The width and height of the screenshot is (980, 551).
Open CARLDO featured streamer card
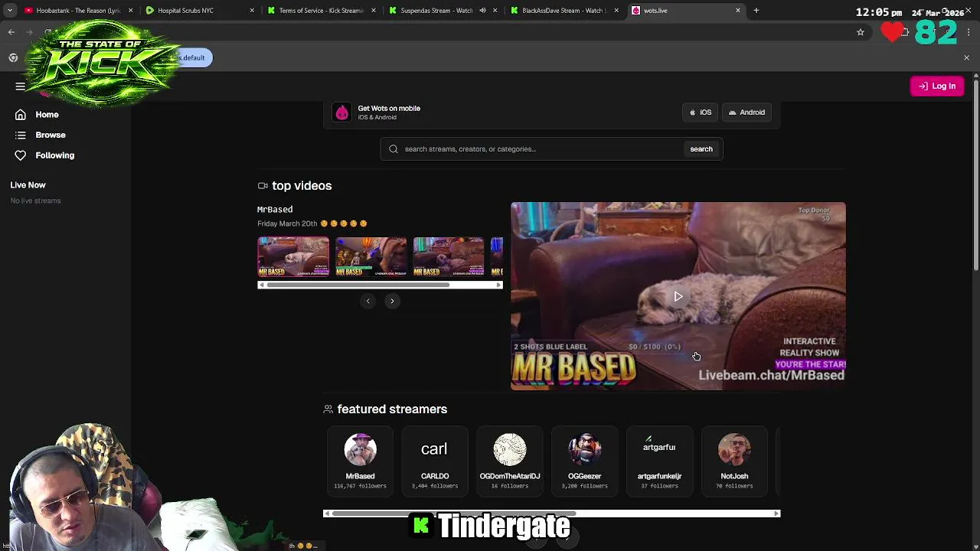click(434, 461)
